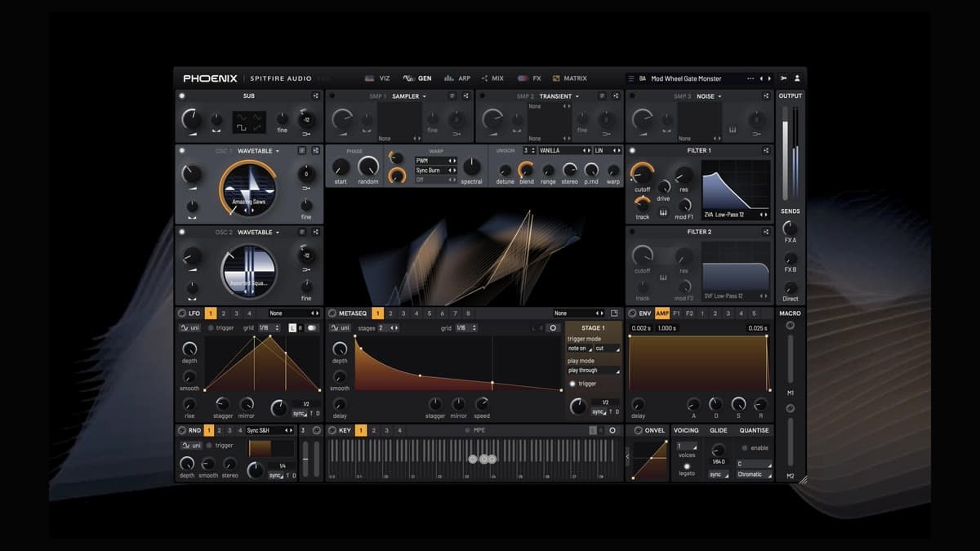Open the OSC 1 wavetable browser list icon
Image resolution: width=980 pixels, height=551 pixels.
301,151
